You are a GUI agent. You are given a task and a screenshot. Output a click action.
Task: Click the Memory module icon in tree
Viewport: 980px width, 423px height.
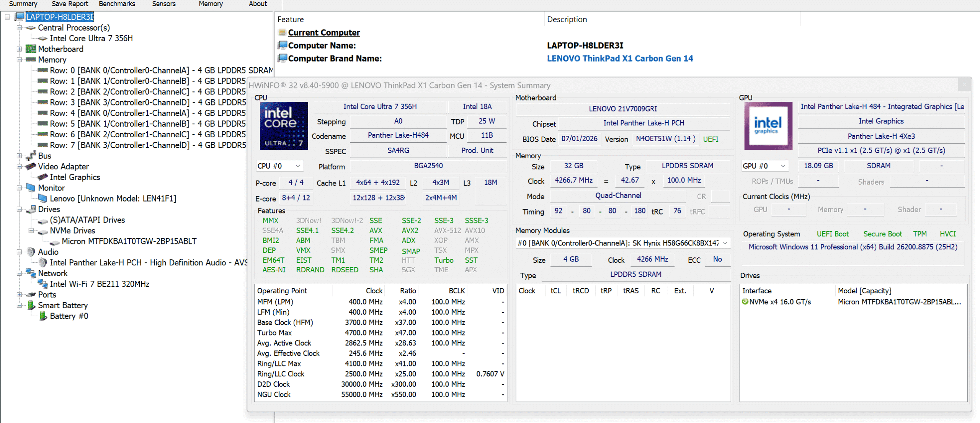(31, 60)
